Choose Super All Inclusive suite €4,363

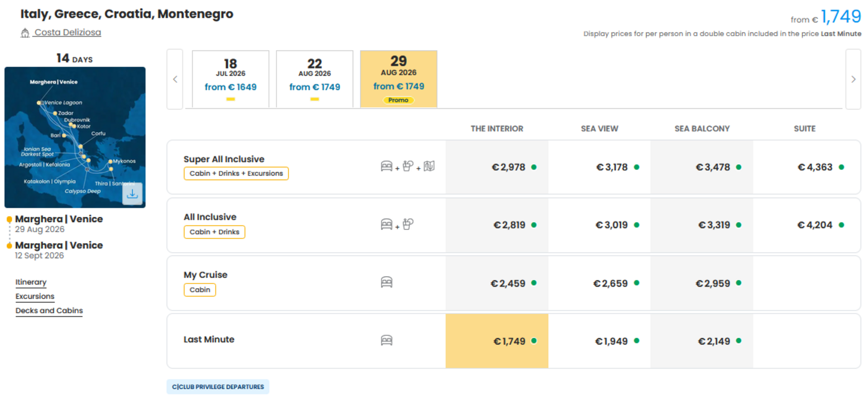coord(806,167)
